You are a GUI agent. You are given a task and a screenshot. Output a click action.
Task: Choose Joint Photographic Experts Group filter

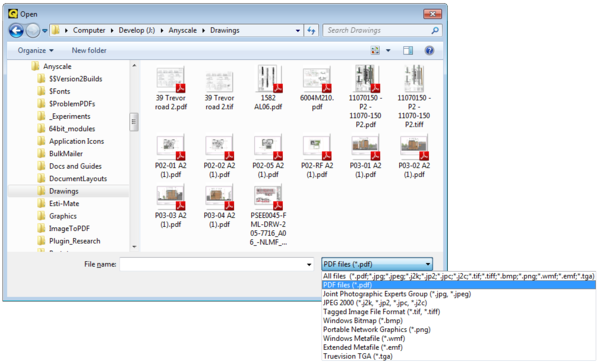point(458,294)
